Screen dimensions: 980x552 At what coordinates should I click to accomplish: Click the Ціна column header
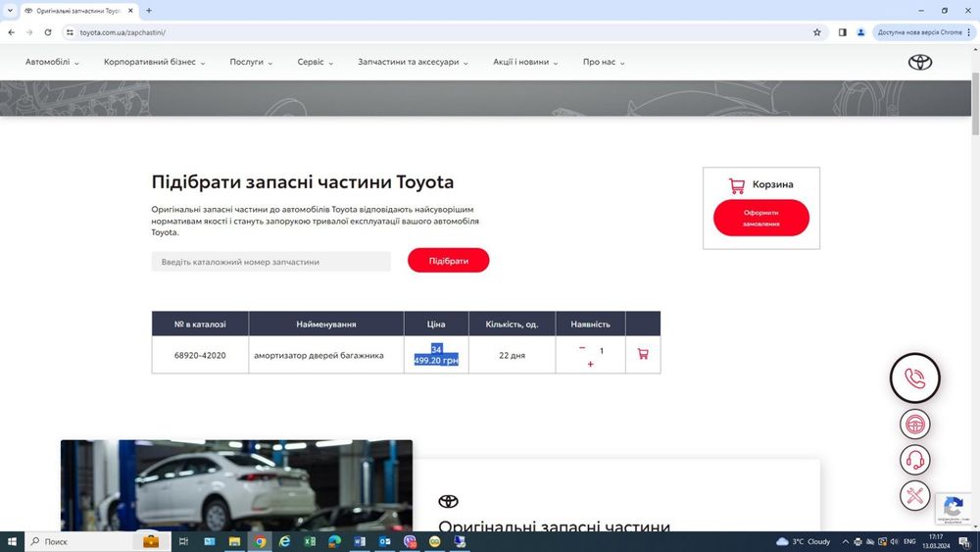(436, 324)
